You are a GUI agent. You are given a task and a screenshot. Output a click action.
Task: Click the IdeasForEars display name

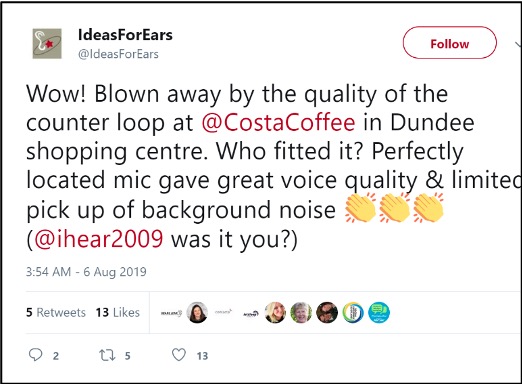click(x=125, y=35)
